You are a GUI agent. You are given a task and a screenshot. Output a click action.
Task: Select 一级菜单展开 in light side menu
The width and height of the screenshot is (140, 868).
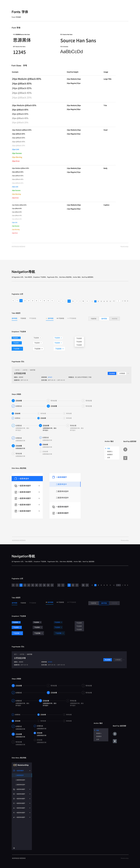[x=65, y=477]
